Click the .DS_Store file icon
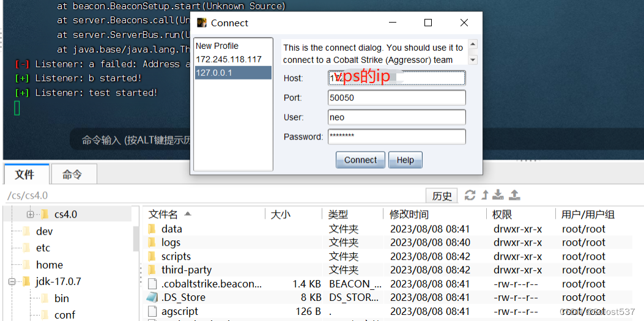The width and height of the screenshot is (644, 321). pos(152,297)
